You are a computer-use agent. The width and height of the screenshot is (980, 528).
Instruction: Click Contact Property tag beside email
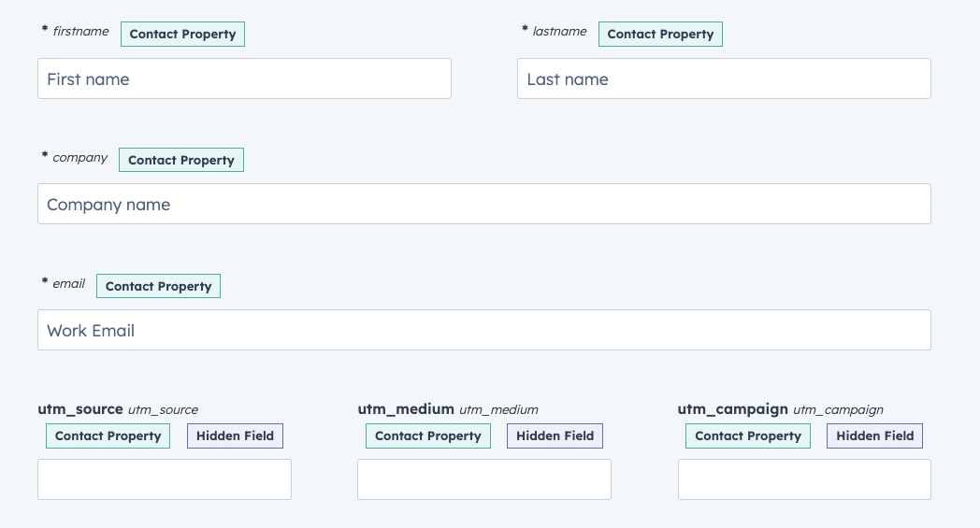point(158,287)
